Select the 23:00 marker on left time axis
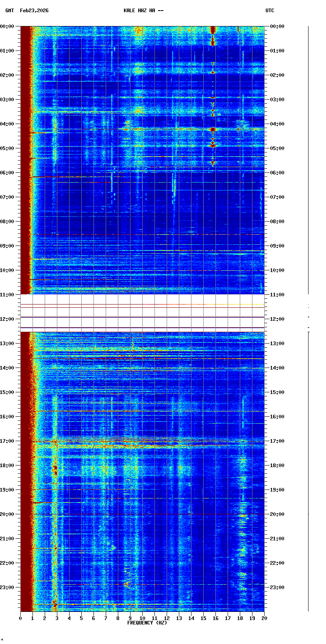 [x=7, y=587]
